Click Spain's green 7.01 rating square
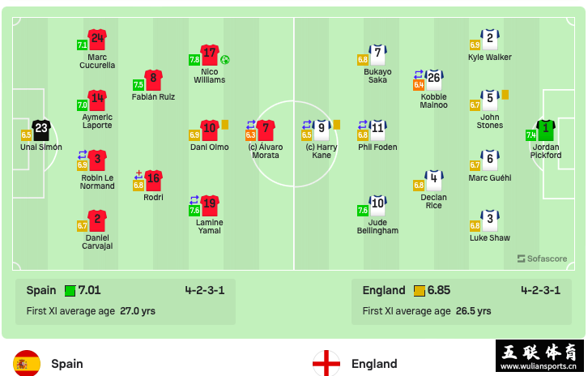Screen dimensions: 588x376 70,291
